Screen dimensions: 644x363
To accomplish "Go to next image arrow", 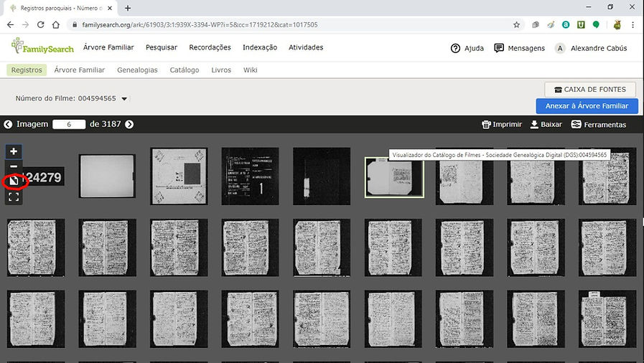I will coord(129,124).
